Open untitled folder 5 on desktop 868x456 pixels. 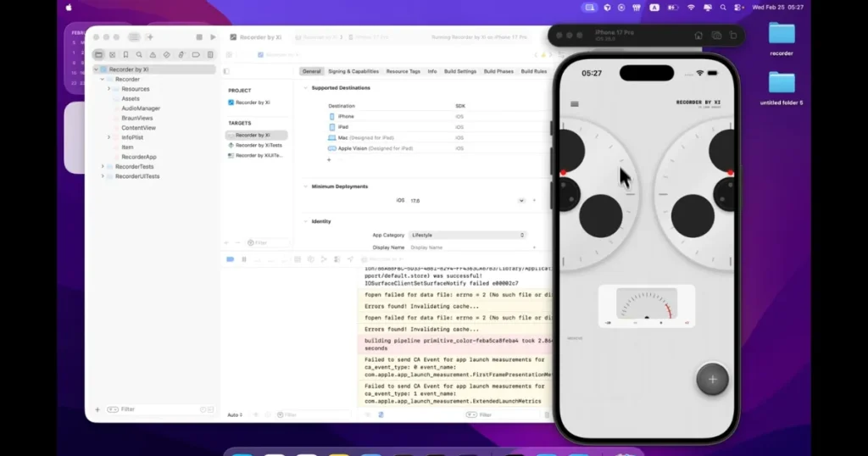coord(781,87)
